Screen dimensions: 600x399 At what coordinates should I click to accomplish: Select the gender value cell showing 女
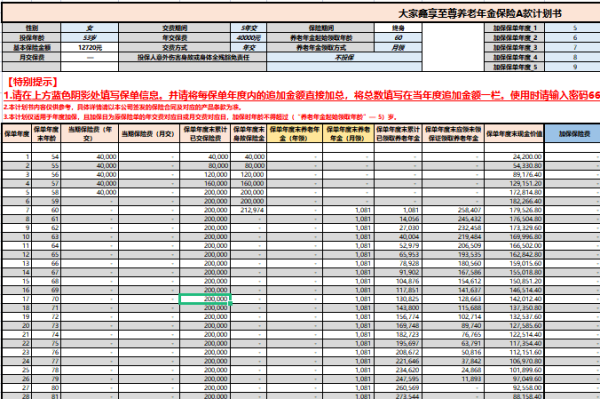[90, 28]
